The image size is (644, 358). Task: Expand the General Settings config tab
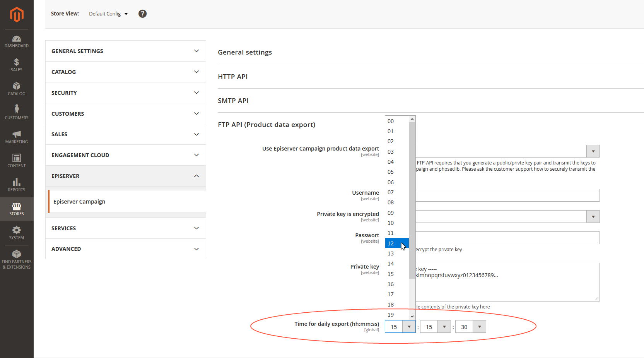[126, 51]
